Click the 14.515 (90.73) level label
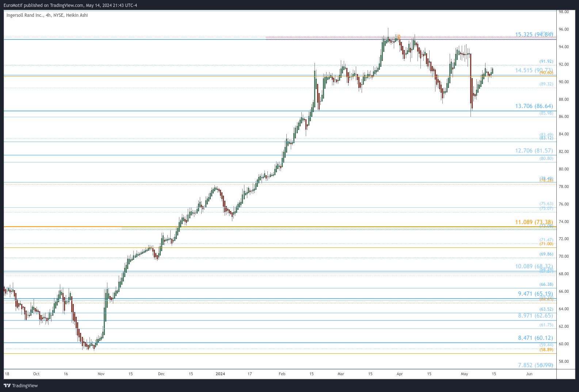This screenshot has width=579, height=392. pos(534,70)
